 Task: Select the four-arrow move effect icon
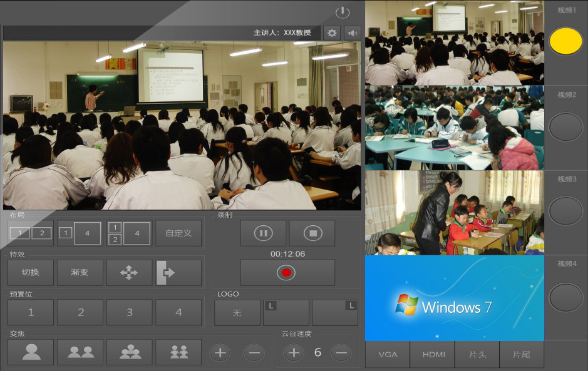[129, 273]
